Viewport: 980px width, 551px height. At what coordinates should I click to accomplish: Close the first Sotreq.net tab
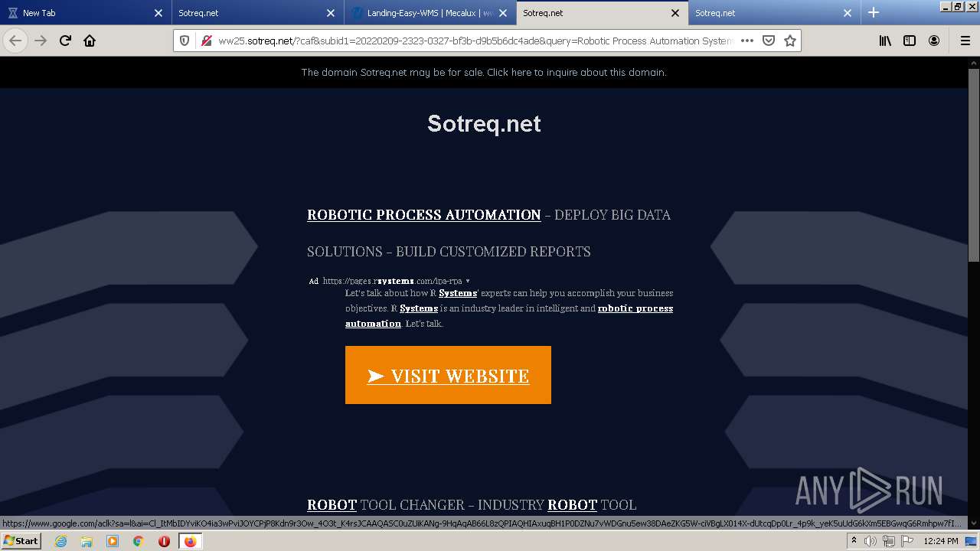click(331, 13)
